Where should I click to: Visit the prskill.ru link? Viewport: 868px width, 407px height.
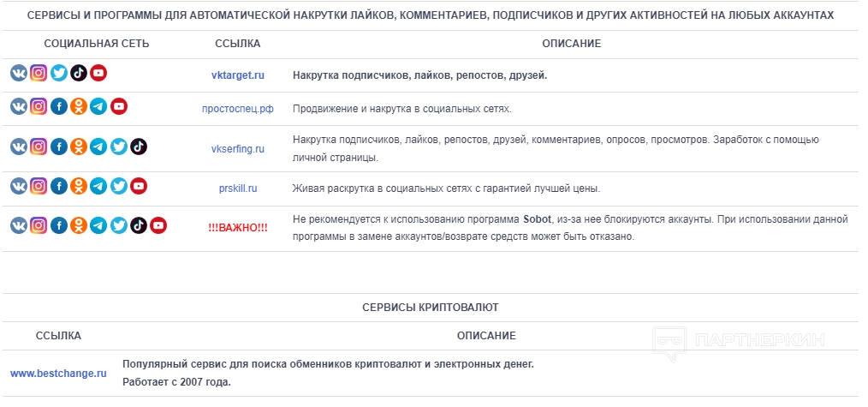click(x=238, y=188)
